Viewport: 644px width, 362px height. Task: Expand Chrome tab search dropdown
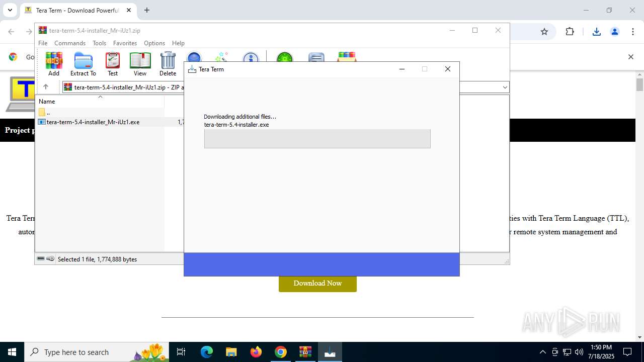tap(10, 10)
